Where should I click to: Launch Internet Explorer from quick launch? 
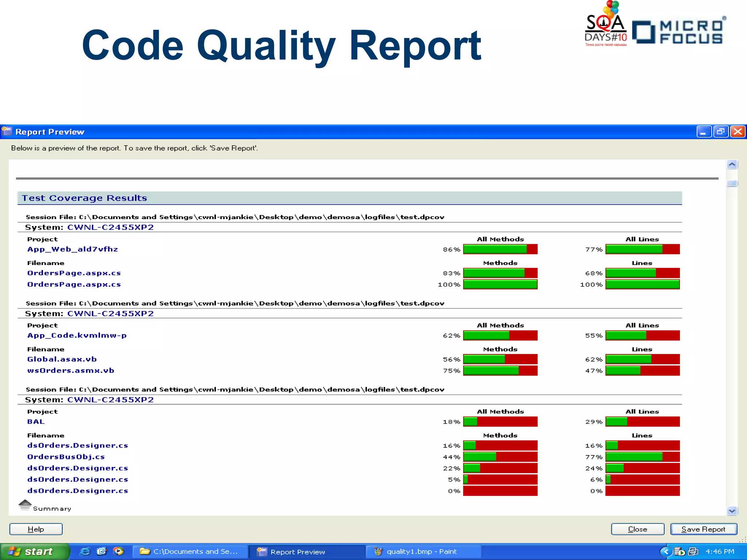tap(85, 551)
